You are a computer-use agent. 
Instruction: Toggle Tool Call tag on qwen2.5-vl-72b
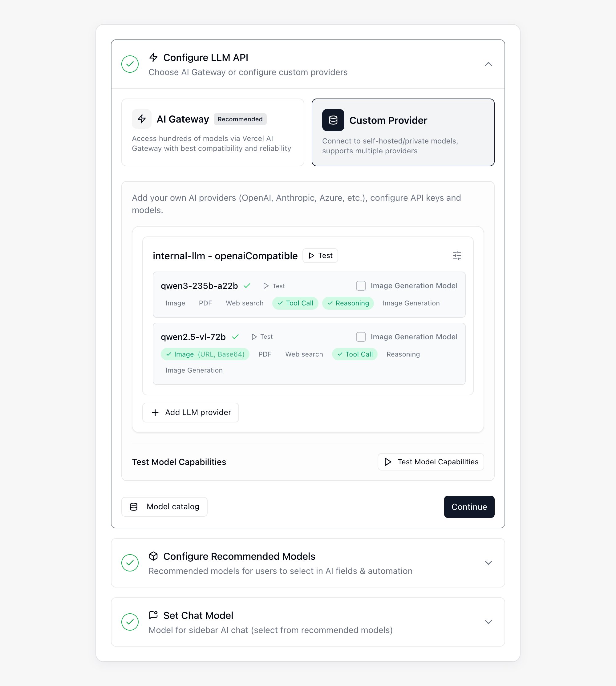(355, 354)
